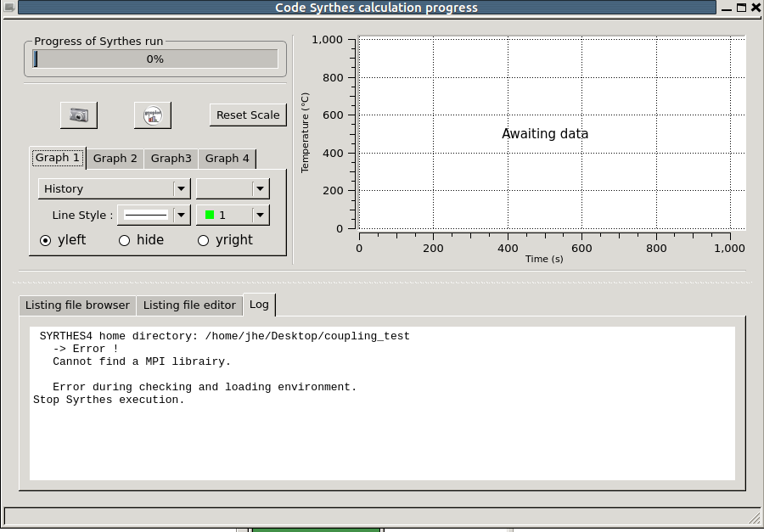Close the Code Syrthes progress window
The image size is (764, 532).
pos(756,8)
